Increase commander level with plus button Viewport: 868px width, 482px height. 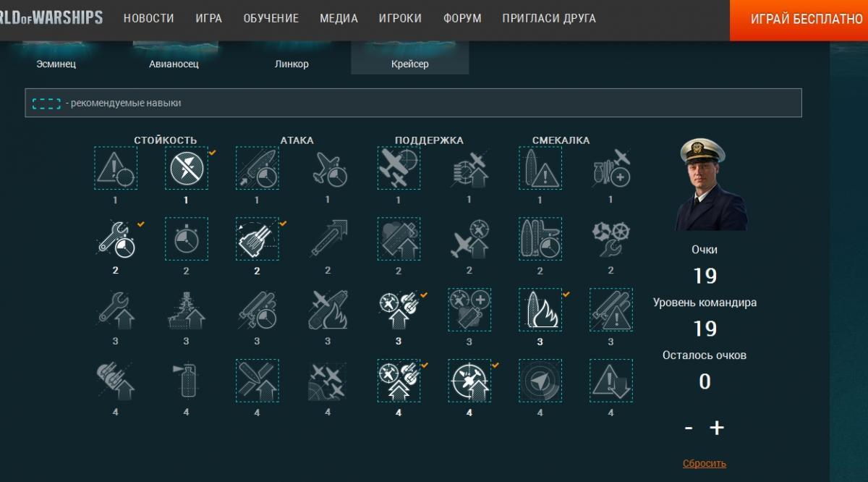point(717,428)
